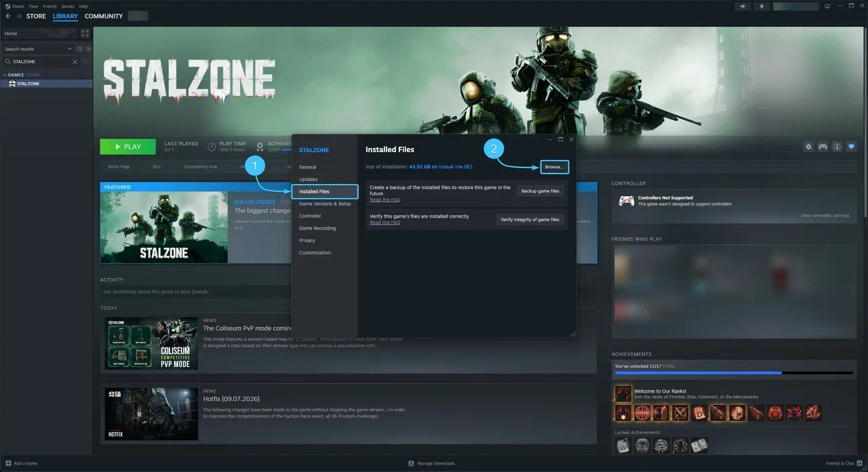
Task: Open the recent activity clock filter
Action: [79, 49]
